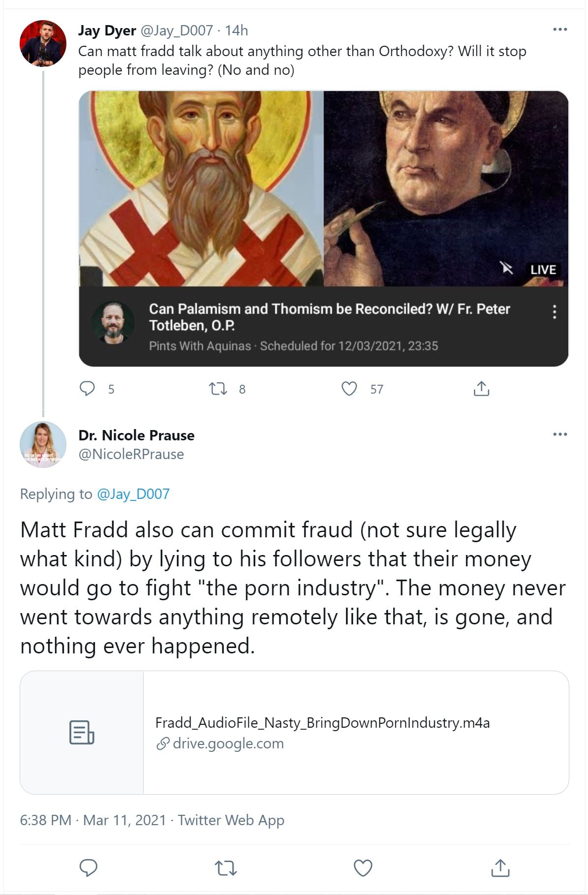Click the @Jay_D007 mention link

point(133,494)
